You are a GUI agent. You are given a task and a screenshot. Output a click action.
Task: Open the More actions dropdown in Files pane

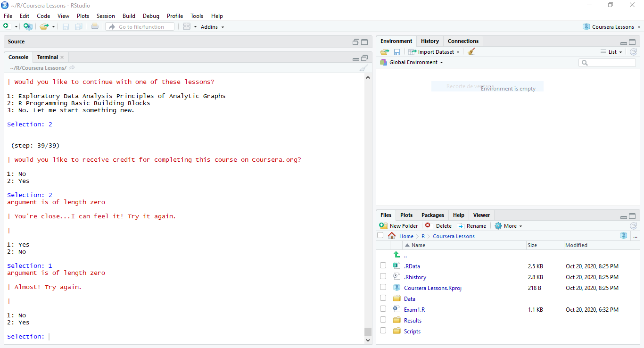[x=508, y=225]
